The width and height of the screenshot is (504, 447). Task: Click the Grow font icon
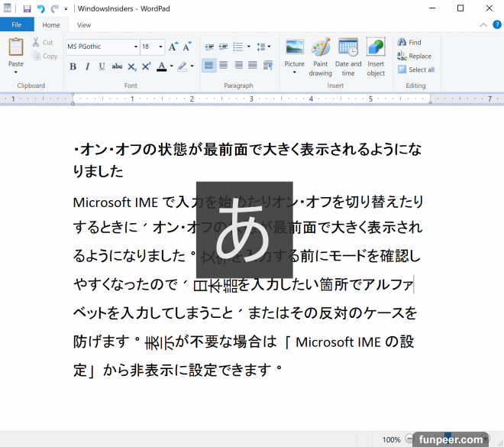[x=173, y=47]
